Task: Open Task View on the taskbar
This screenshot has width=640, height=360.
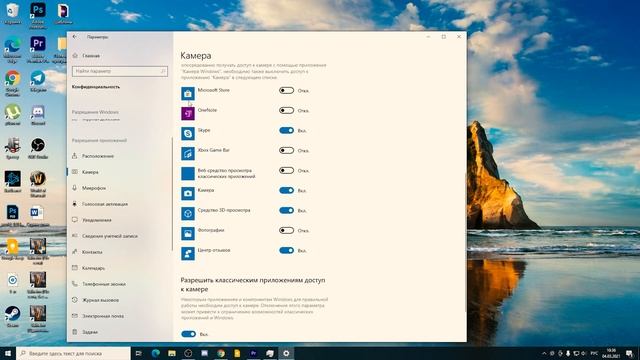Action: click(x=138, y=353)
